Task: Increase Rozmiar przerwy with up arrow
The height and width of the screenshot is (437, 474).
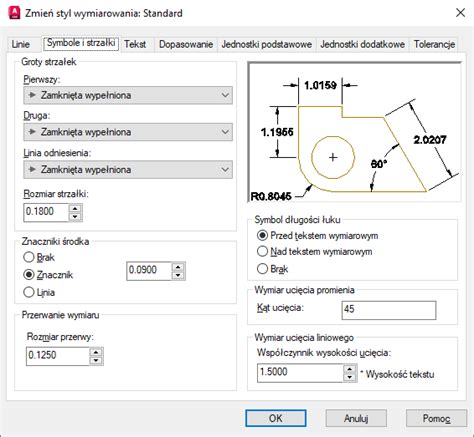Action: tap(96, 352)
